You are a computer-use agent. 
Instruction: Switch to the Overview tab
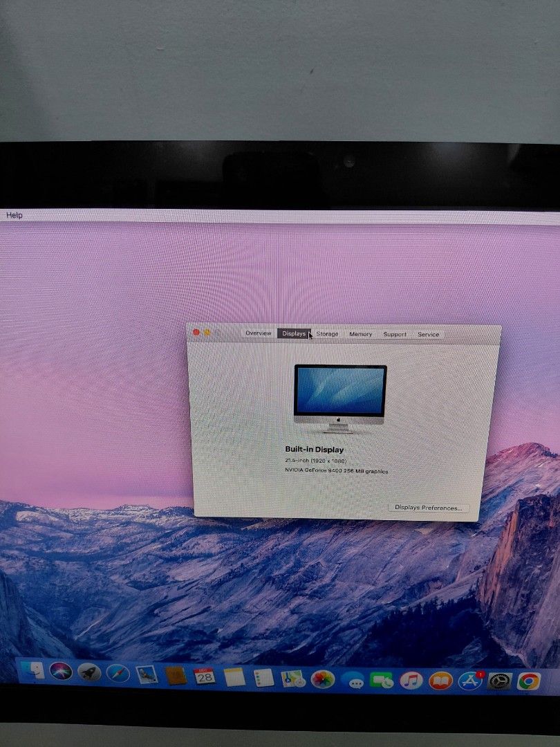tap(259, 333)
